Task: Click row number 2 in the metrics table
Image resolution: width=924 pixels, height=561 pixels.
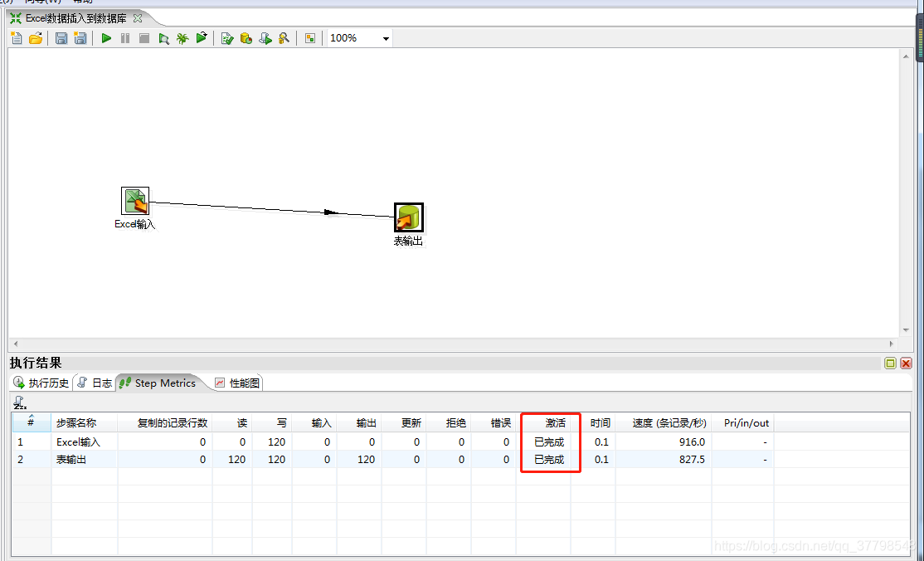Action: pyautogui.click(x=21, y=460)
